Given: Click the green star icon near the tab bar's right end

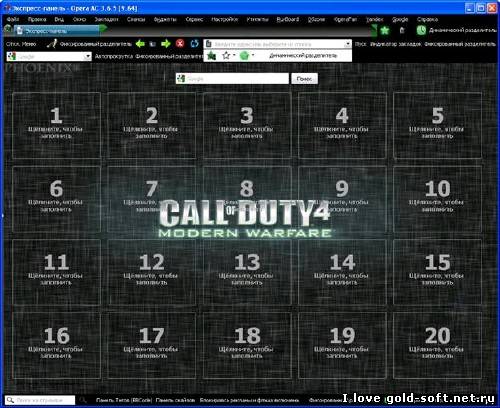Looking at the screenshot, I should [x=385, y=31].
